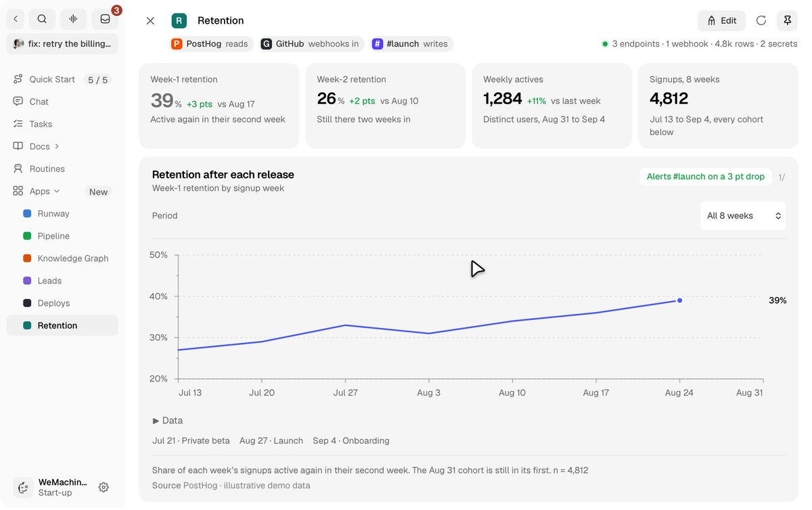The height and width of the screenshot is (510, 812).
Task: Click the PostHog reads integration chip
Action: 210,44
